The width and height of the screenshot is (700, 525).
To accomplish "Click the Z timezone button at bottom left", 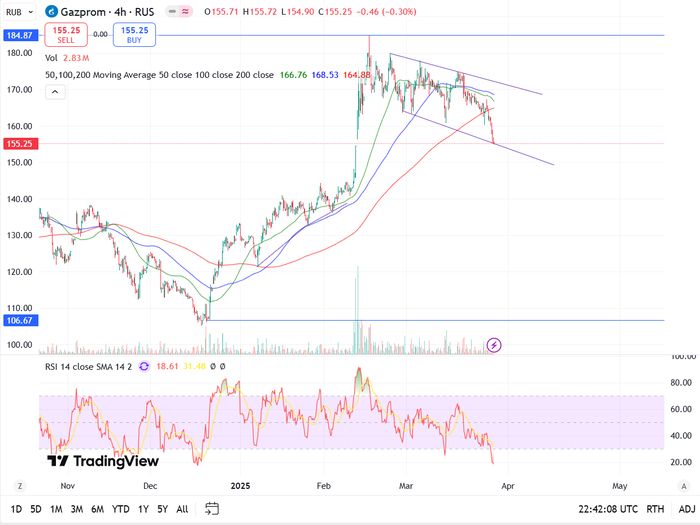I will tap(19, 486).
